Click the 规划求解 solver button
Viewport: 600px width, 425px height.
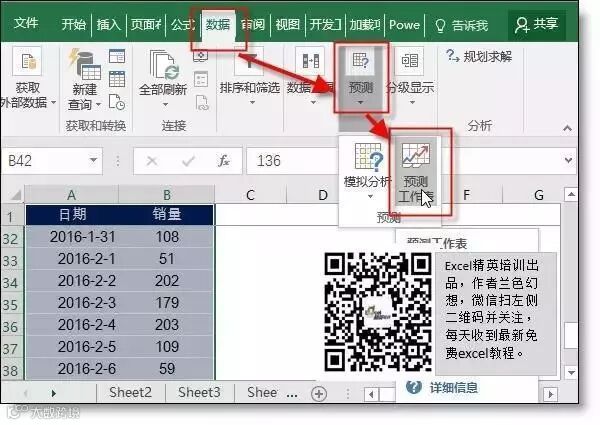[479, 57]
